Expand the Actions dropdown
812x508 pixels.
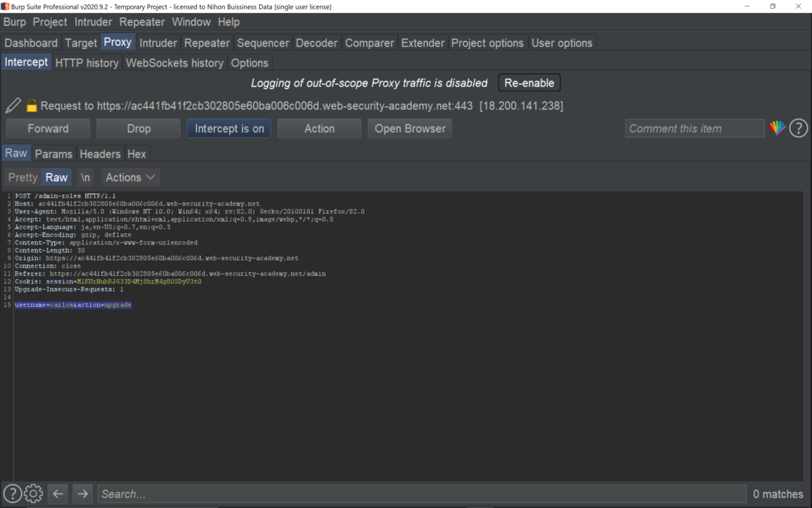tap(131, 177)
